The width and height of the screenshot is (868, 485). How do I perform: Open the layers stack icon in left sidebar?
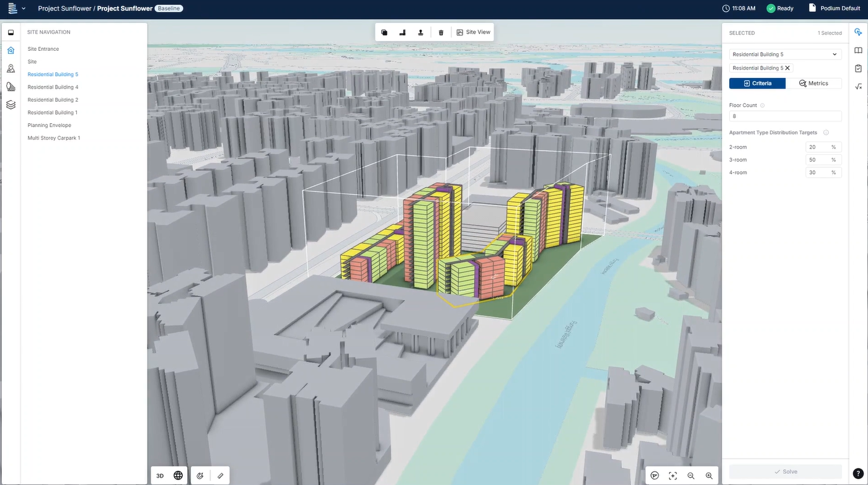pos(11,105)
